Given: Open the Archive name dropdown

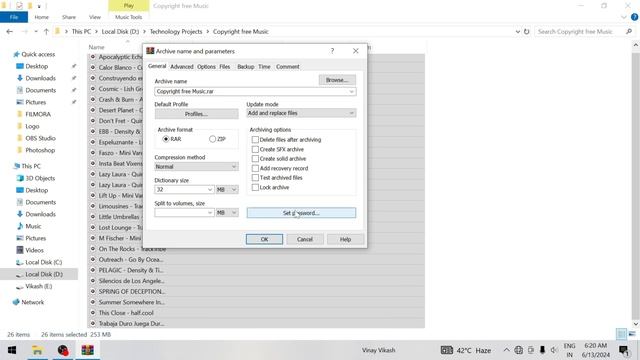Looking at the screenshot, I should click(x=351, y=91).
